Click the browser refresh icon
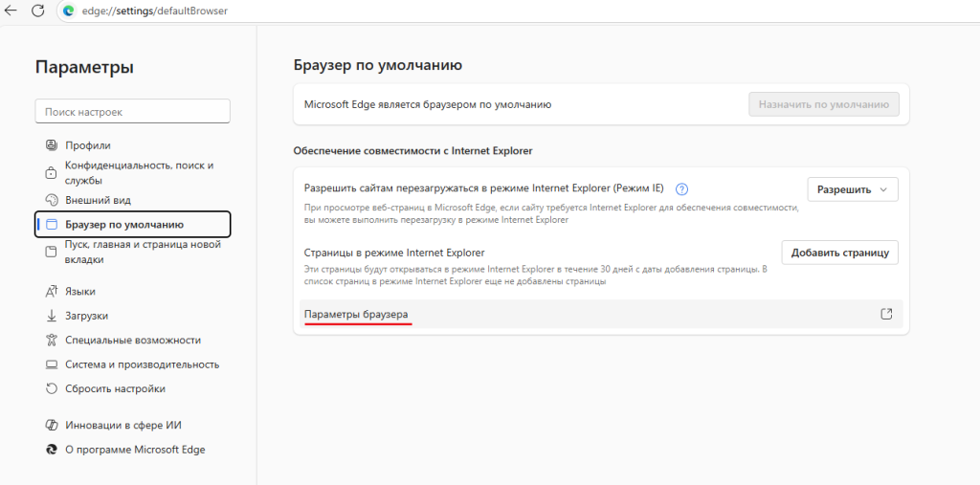 point(38,11)
